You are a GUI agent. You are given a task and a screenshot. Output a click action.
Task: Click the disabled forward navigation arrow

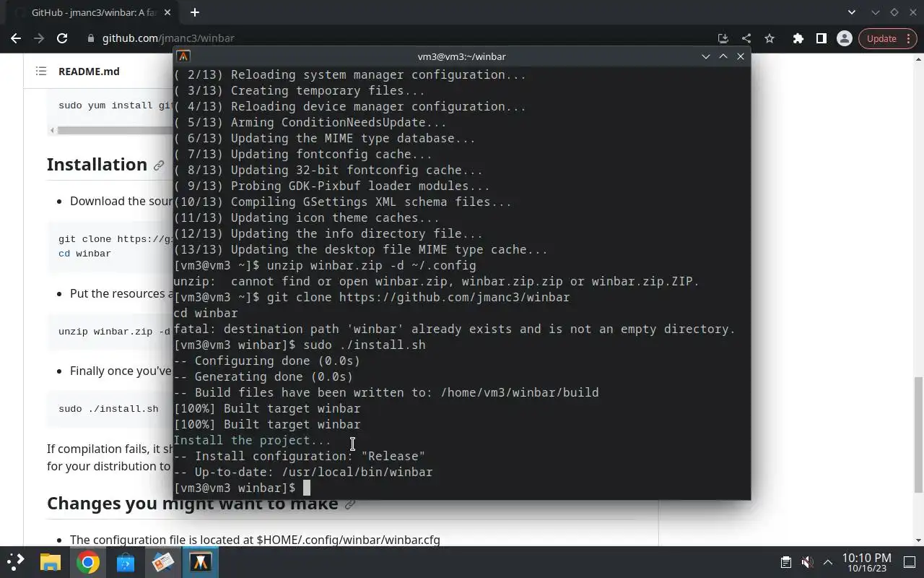(39, 38)
